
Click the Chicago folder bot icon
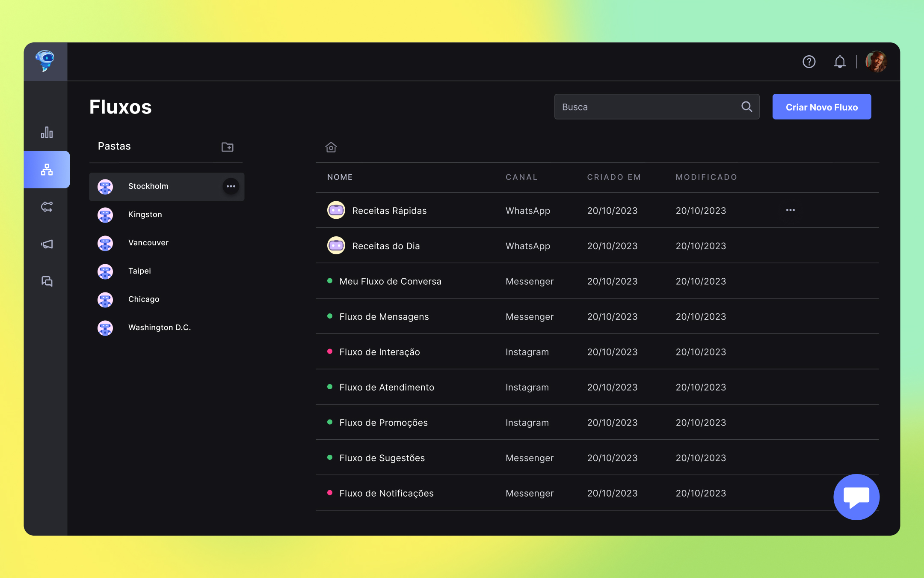click(105, 300)
